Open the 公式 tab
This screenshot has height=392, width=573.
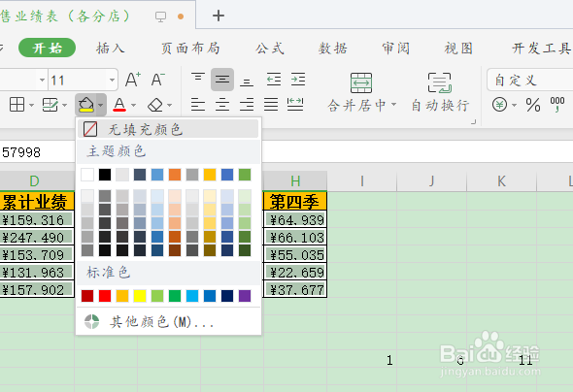(270, 48)
